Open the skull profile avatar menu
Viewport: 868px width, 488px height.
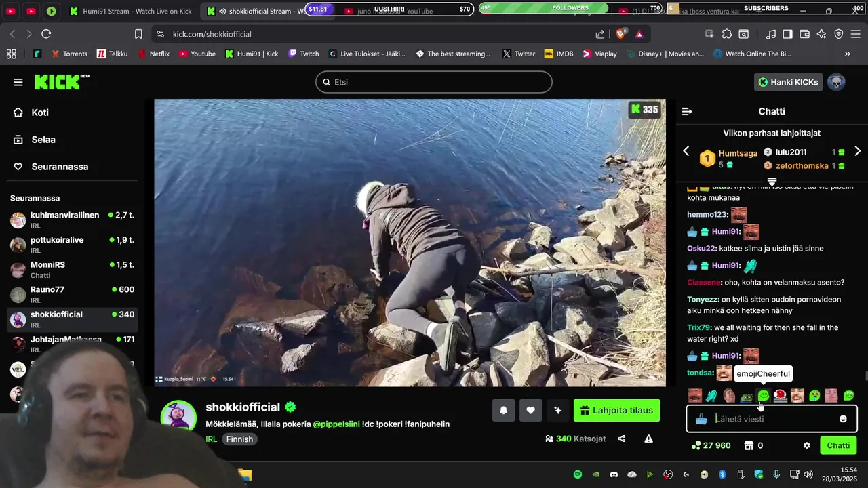pyautogui.click(x=836, y=82)
